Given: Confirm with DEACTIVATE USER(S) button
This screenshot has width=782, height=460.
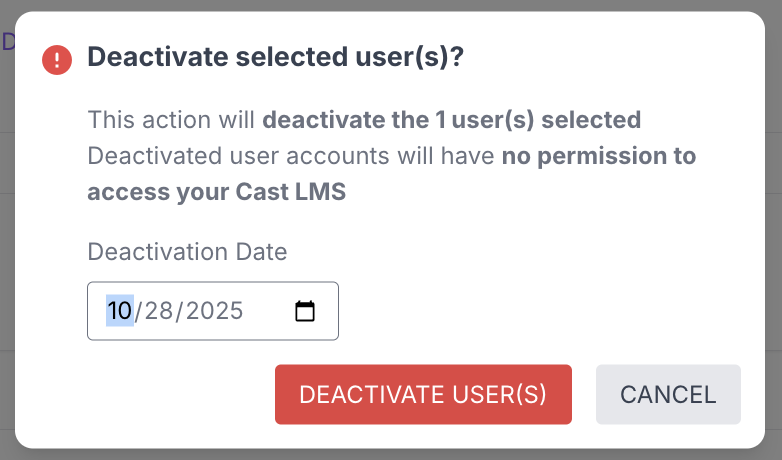Looking at the screenshot, I should [x=423, y=394].
